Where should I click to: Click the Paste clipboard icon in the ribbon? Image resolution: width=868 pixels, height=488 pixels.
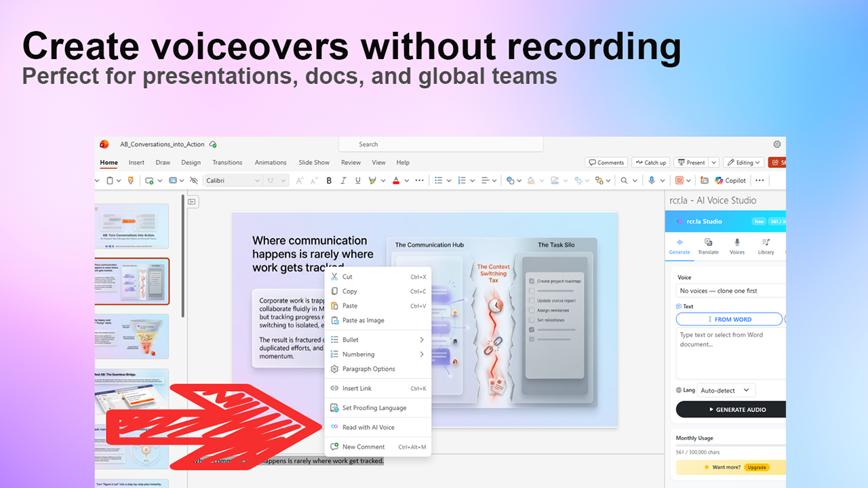point(110,180)
